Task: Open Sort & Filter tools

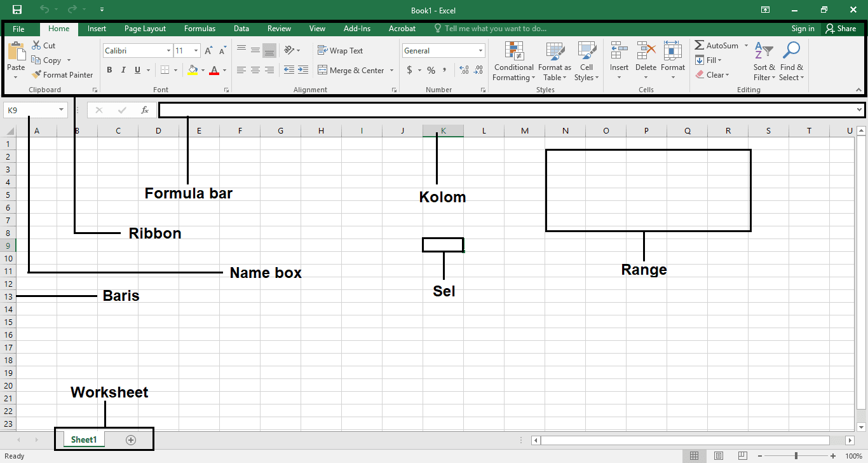Action: tap(764, 62)
